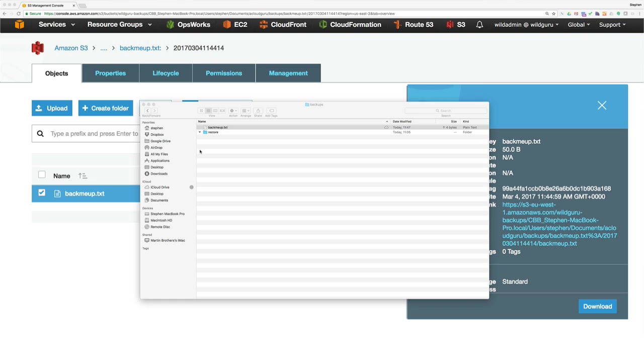
Task: Switch to the Properties tab
Action: (x=110, y=73)
